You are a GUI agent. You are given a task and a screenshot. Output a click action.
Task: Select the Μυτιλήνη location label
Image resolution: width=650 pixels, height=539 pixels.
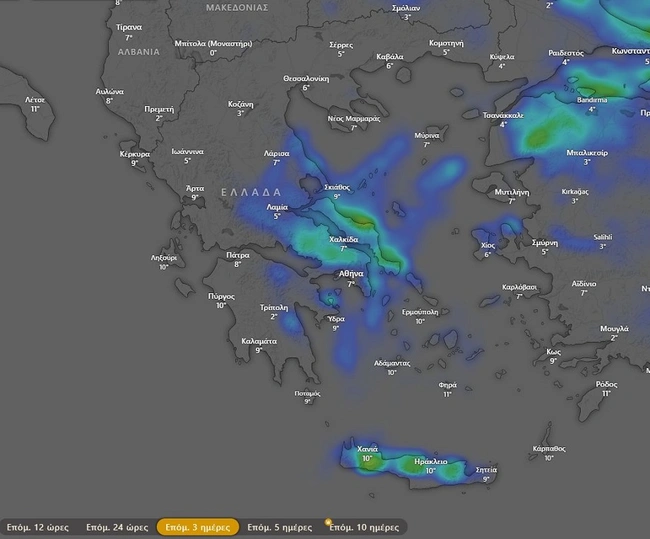tap(511, 191)
